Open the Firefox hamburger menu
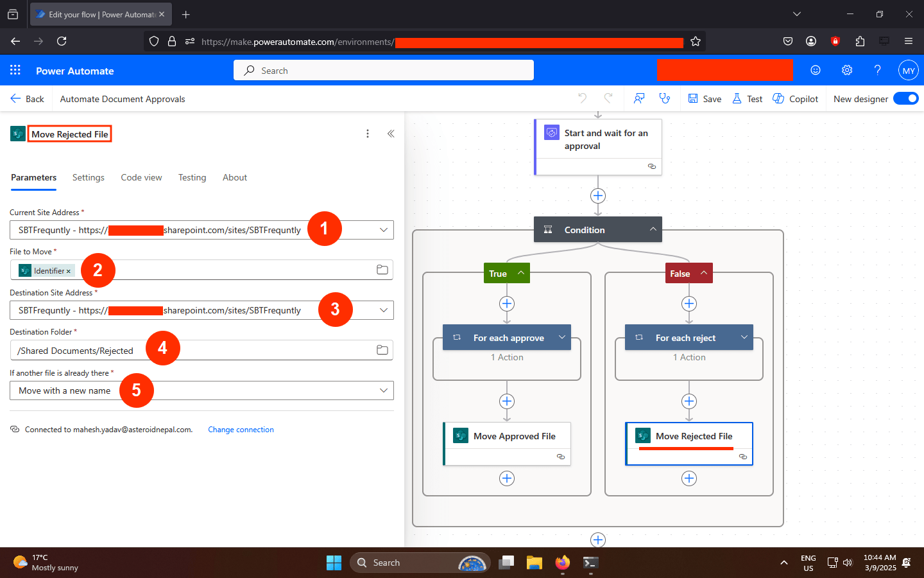The width and height of the screenshot is (924, 578). coord(909,41)
